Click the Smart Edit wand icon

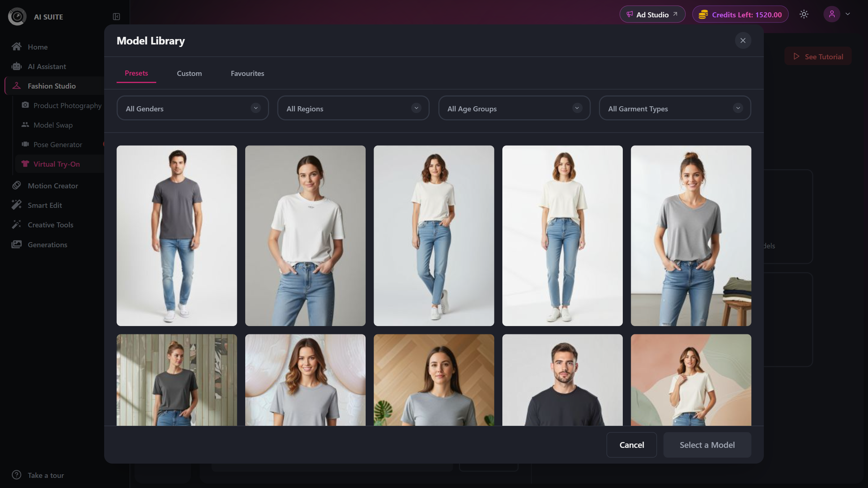(x=16, y=205)
